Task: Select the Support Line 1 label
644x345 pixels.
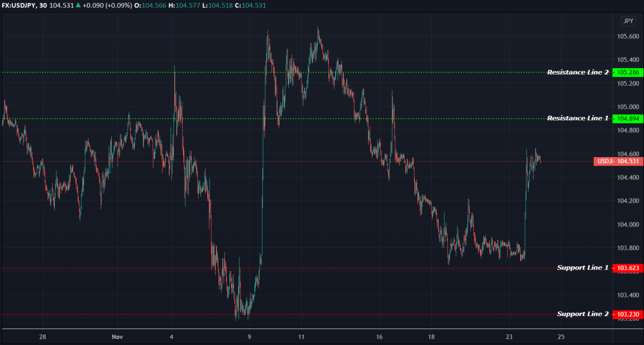Action: (582, 268)
